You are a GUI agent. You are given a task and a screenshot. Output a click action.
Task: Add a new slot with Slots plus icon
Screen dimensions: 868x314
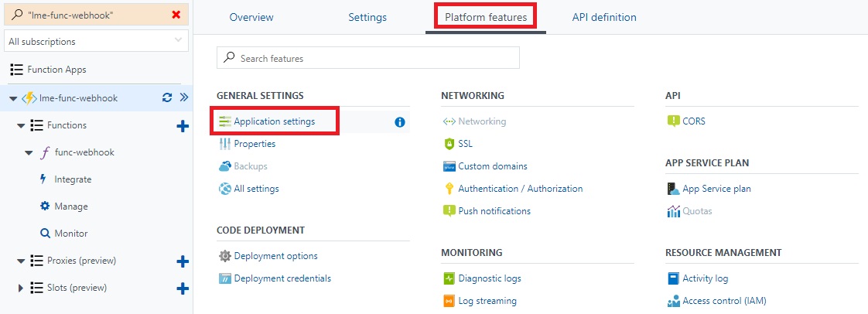coord(182,288)
